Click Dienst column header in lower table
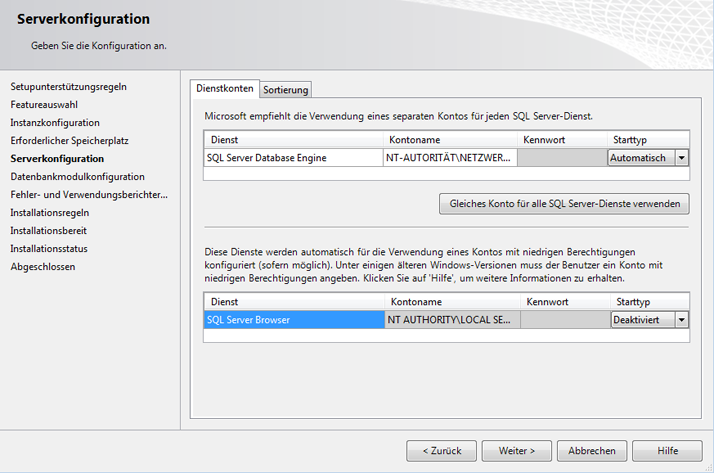This screenshot has height=473, width=714. pyautogui.click(x=294, y=302)
